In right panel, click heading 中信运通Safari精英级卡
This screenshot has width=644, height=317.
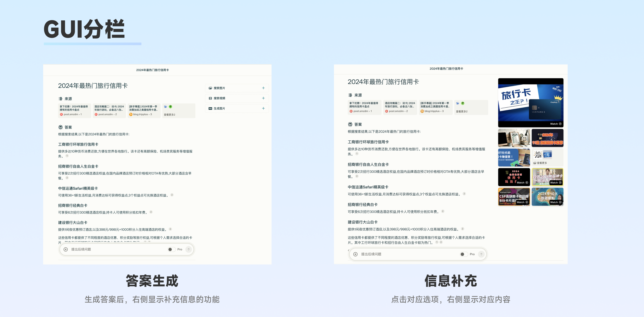pos(368,187)
